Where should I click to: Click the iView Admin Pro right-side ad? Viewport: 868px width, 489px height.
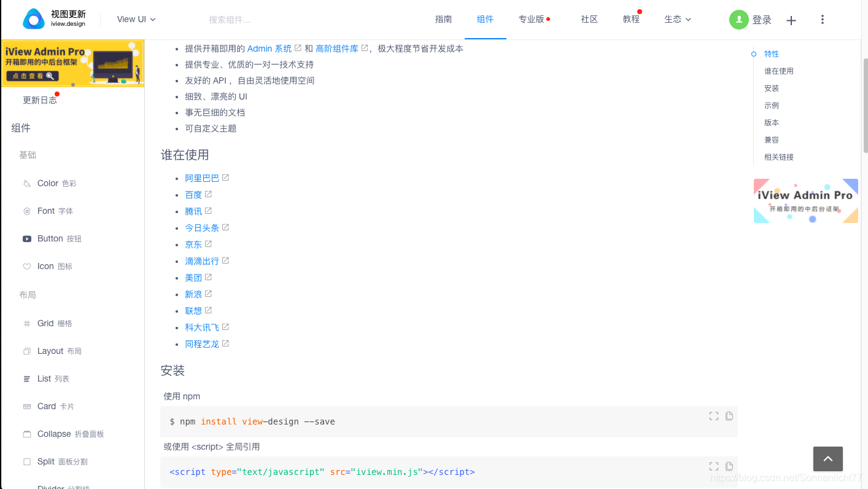click(x=806, y=201)
